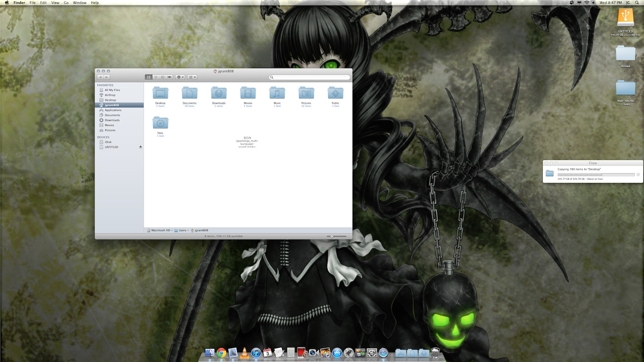Open the Applications stack in the Dock
The height and width of the screenshot is (362, 644).
[x=401, y=353]
